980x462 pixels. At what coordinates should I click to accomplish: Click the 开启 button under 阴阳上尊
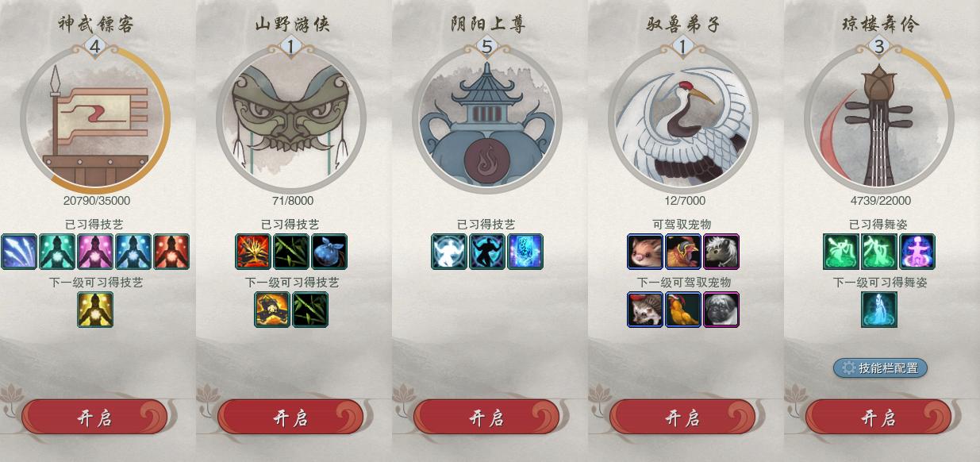[486, 418]
